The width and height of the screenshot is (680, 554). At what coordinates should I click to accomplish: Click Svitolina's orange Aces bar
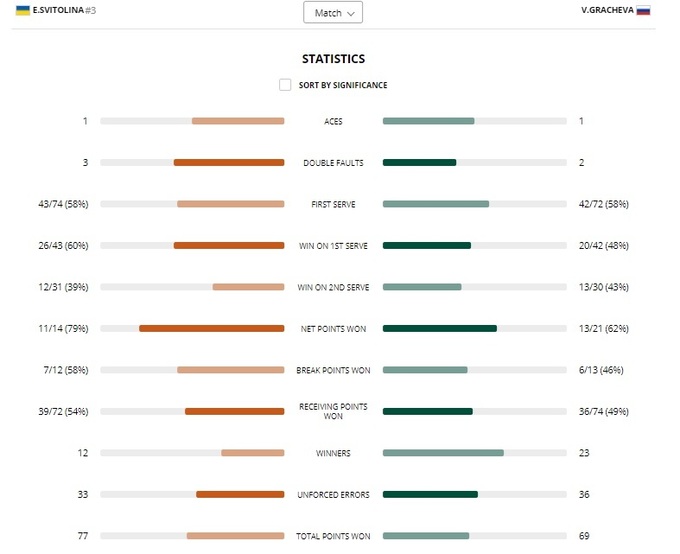pos(238,121)
